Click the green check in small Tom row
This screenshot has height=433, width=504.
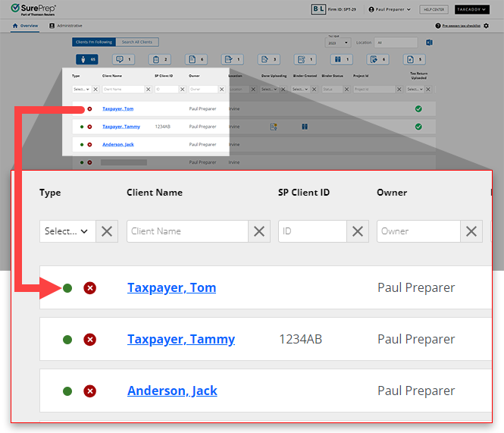pos(418,108)
